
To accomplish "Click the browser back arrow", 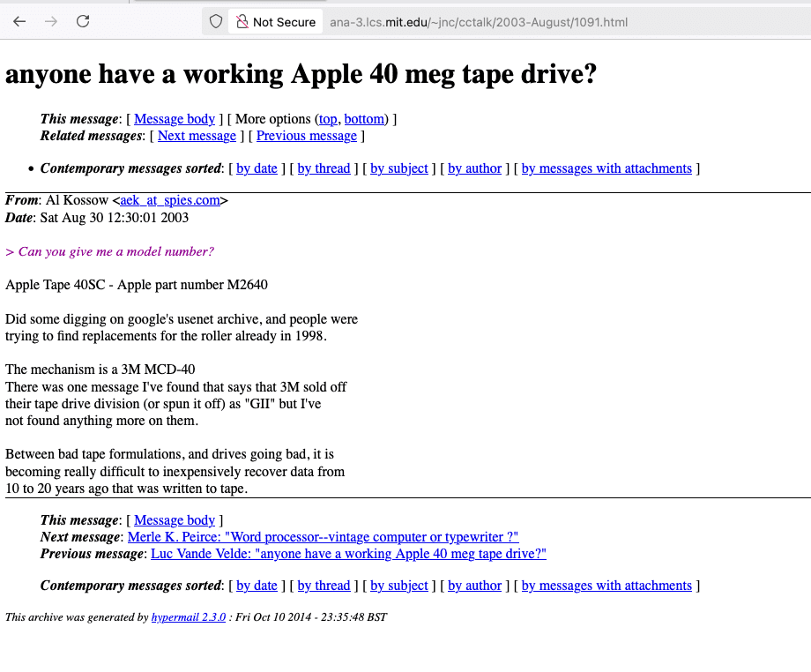I will tap(19, 21).
